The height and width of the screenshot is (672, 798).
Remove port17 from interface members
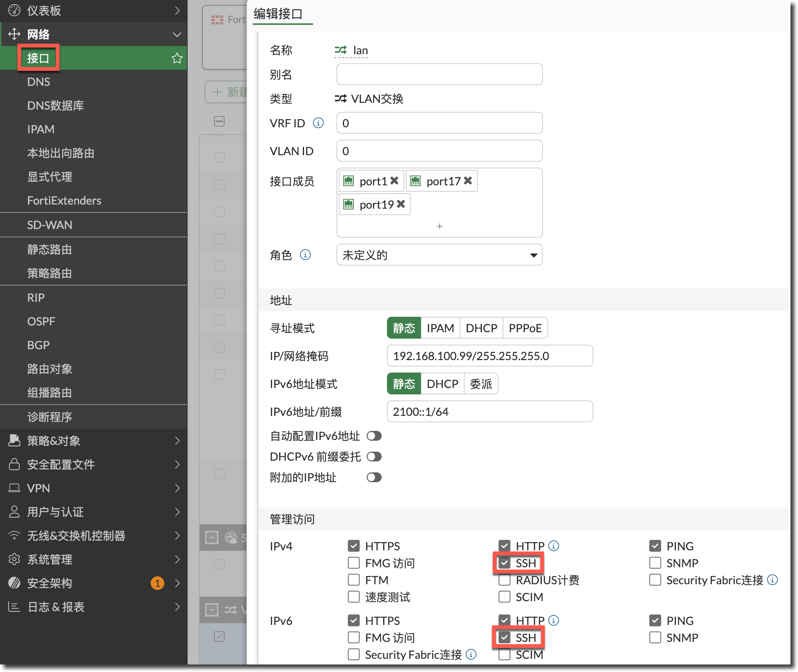click(468, 180)
